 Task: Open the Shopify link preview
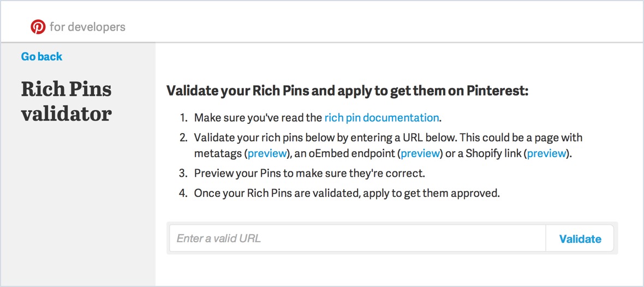pyautogui.click(x=547, y=154)
